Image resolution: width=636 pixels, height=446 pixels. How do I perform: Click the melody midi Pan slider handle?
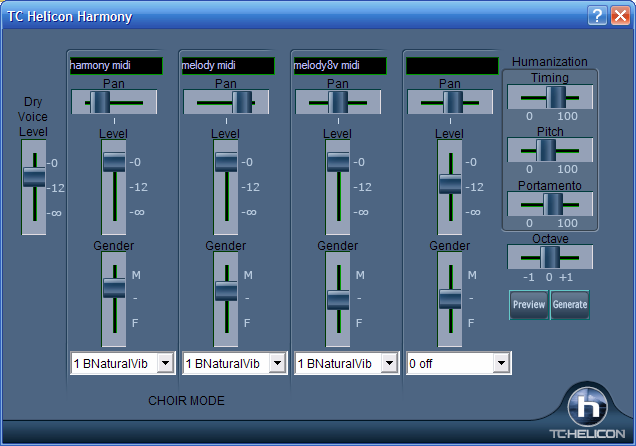[x=242, y=102]
